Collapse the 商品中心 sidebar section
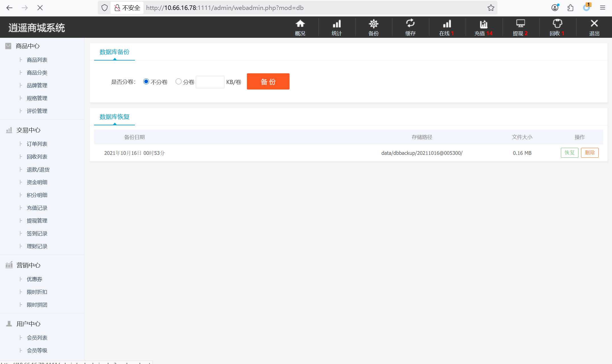This screenshot has width=612, height=364. click(x=28, y=46)
